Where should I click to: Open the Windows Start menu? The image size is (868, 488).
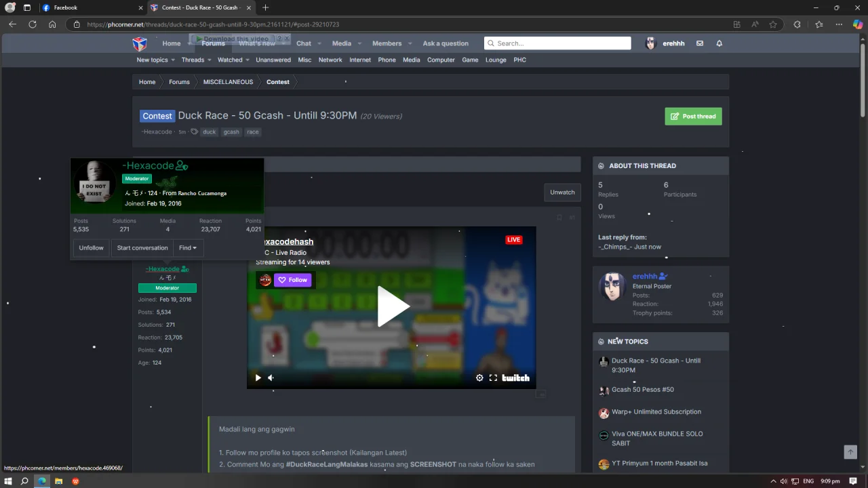click(9, 481)
